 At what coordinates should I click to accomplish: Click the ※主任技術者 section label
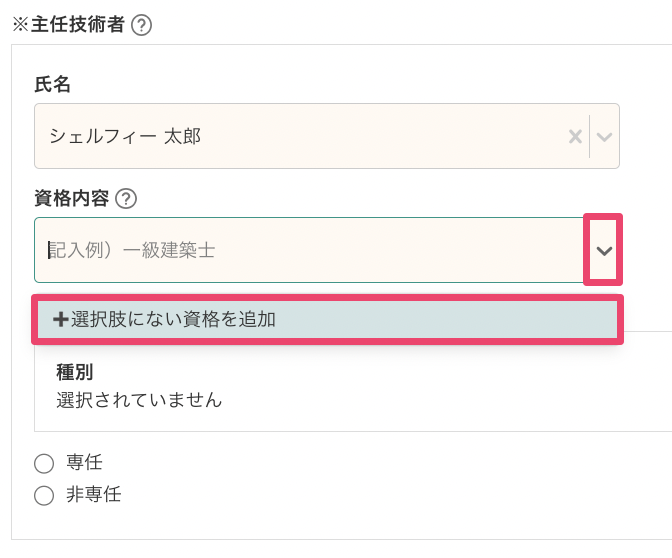68,26
